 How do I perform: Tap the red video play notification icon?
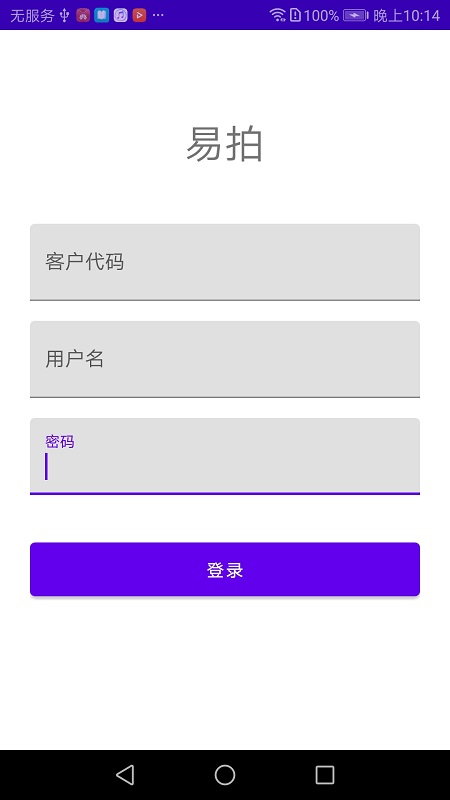click(139, 15)
